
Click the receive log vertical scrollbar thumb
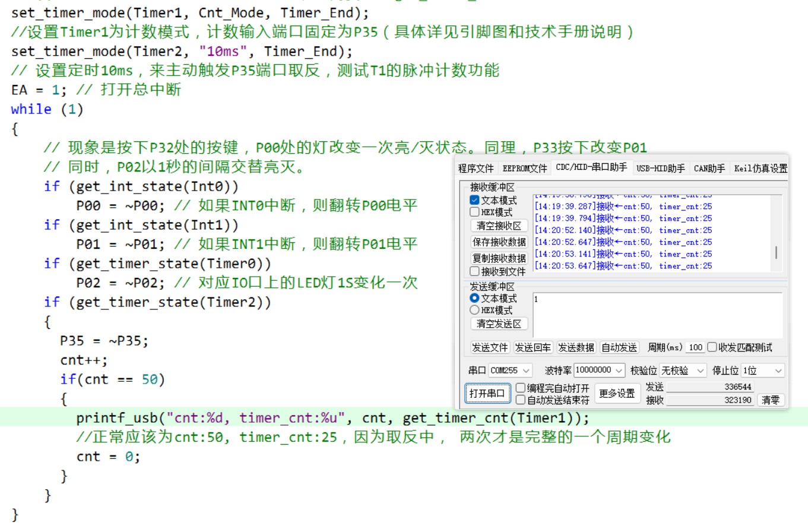[776, 252]
